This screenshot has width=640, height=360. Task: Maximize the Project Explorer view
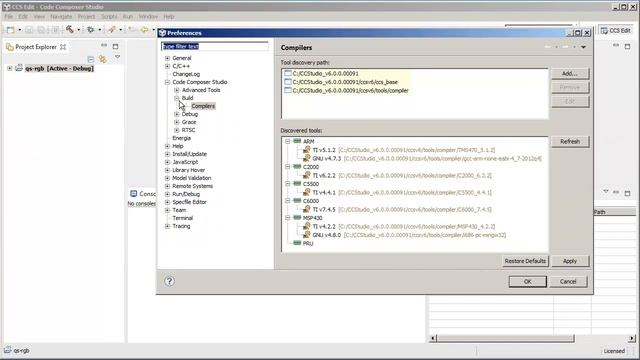point(116,47)
